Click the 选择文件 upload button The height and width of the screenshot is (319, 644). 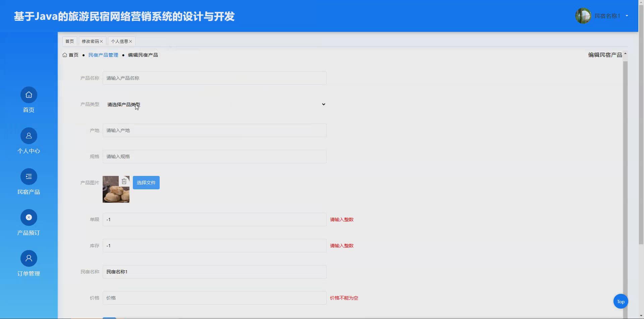coord(146,183)
